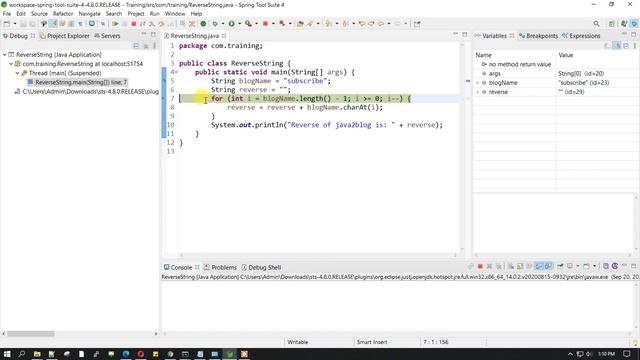Click the green Run icon in the toolbar
640x360 pixels.
point(231,24)
